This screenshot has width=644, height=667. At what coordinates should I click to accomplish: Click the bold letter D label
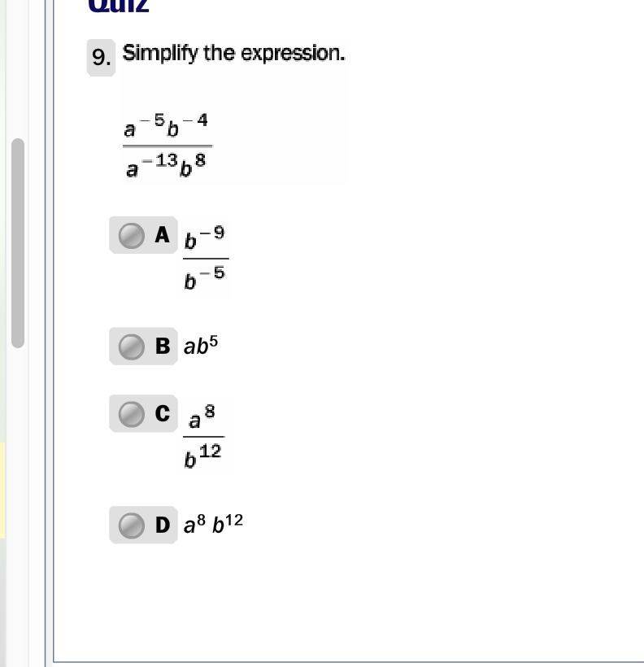point(163,525)
